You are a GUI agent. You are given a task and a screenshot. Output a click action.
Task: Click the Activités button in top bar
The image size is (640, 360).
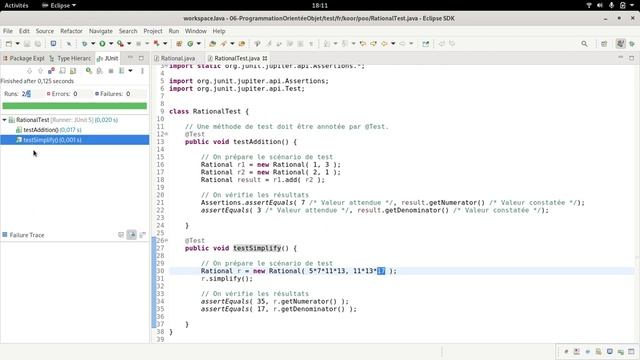click(x=16, y=5)
